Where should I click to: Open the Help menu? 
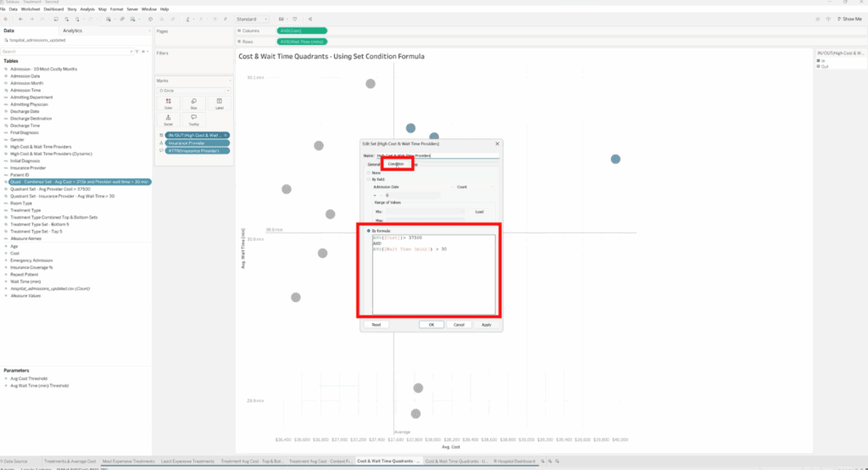click(164, 9)
